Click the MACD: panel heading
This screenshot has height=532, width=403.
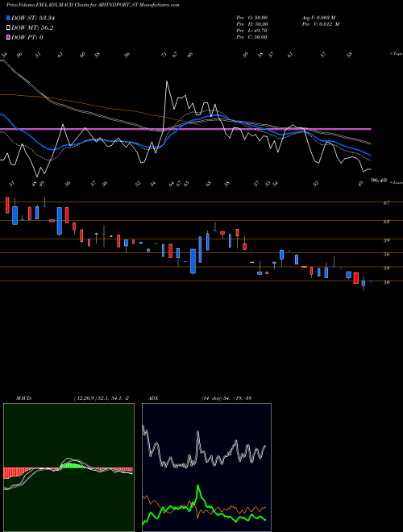point(24,398)
